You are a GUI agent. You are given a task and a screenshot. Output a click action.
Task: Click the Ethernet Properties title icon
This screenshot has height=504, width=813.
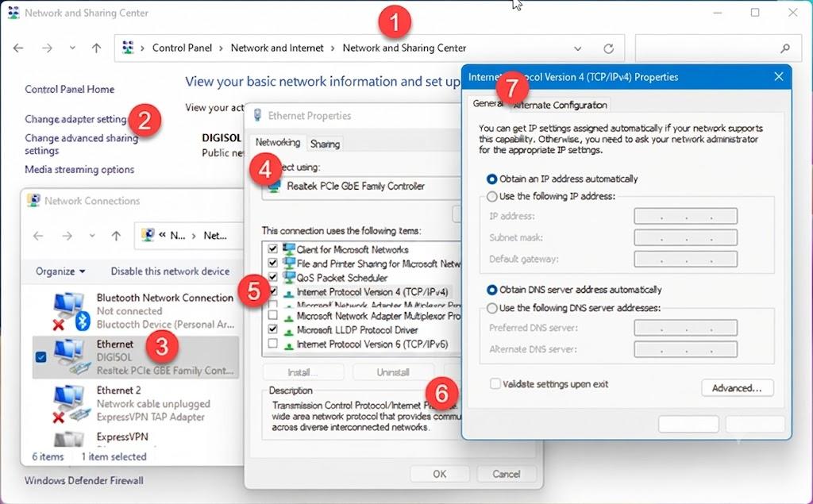pos(258,115)
